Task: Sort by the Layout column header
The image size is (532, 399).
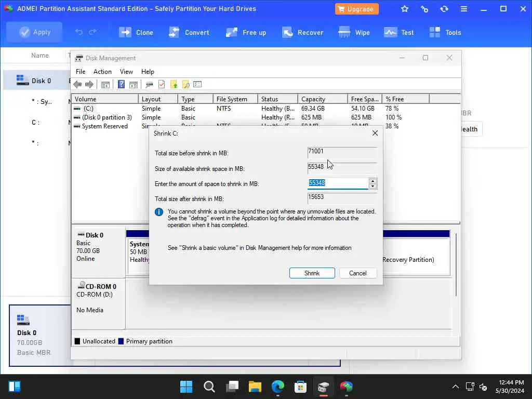Action: [x=158, y=99]
